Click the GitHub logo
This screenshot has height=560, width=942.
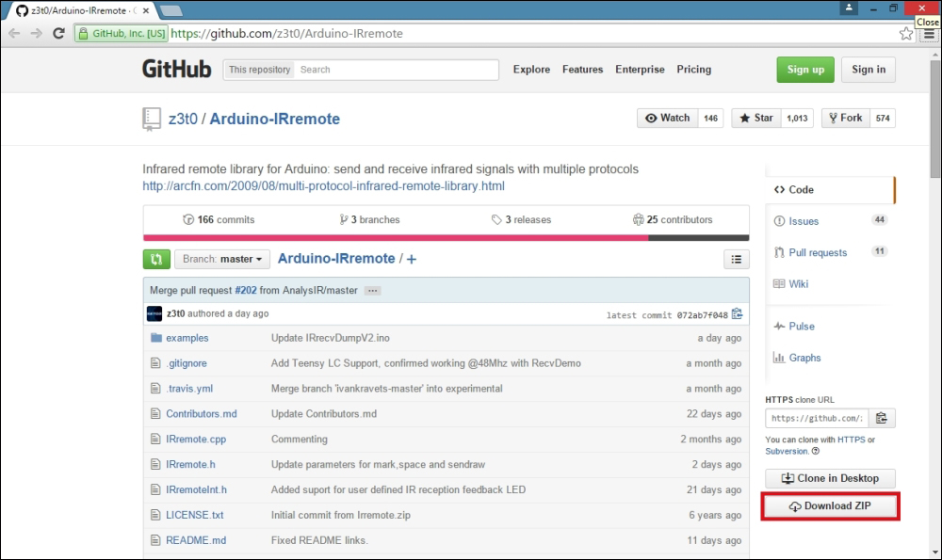click(177, 69)
